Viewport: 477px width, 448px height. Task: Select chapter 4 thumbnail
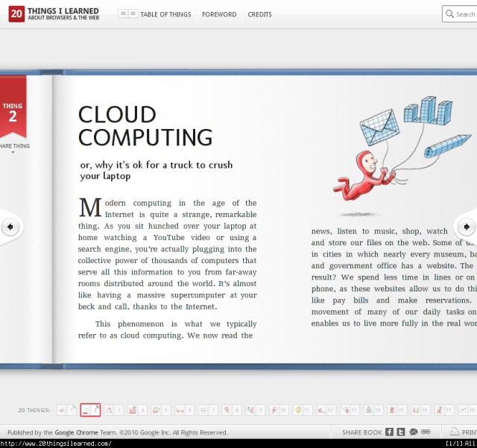137,410
